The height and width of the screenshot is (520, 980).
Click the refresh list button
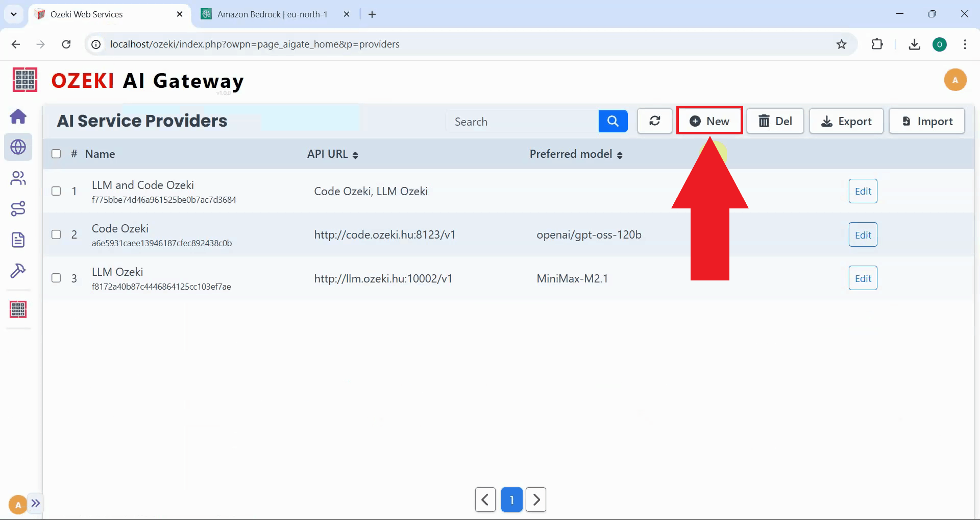[654, 121]
